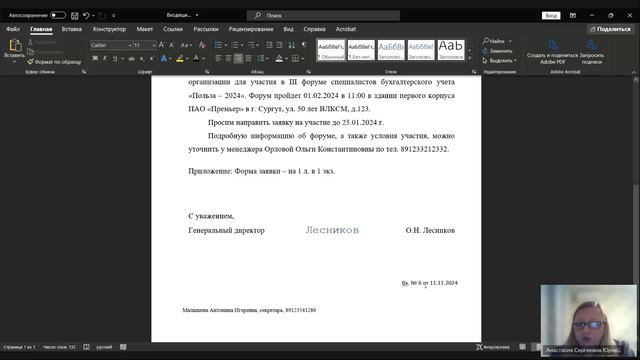
Task: Switch to the Ссылки tab
Action: click(x=173, y=29)
